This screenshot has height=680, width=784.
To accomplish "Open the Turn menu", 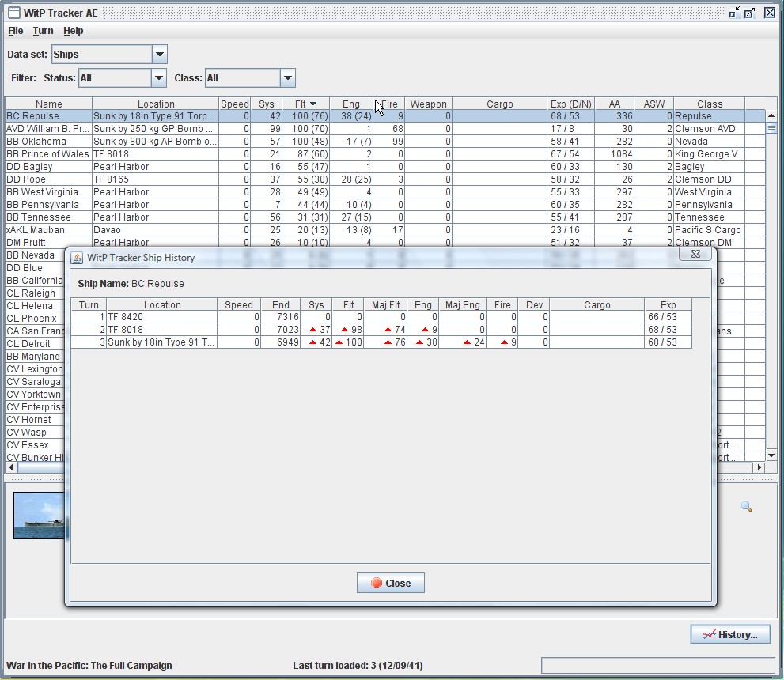I will pyautogui.click(x=43, y=31).
